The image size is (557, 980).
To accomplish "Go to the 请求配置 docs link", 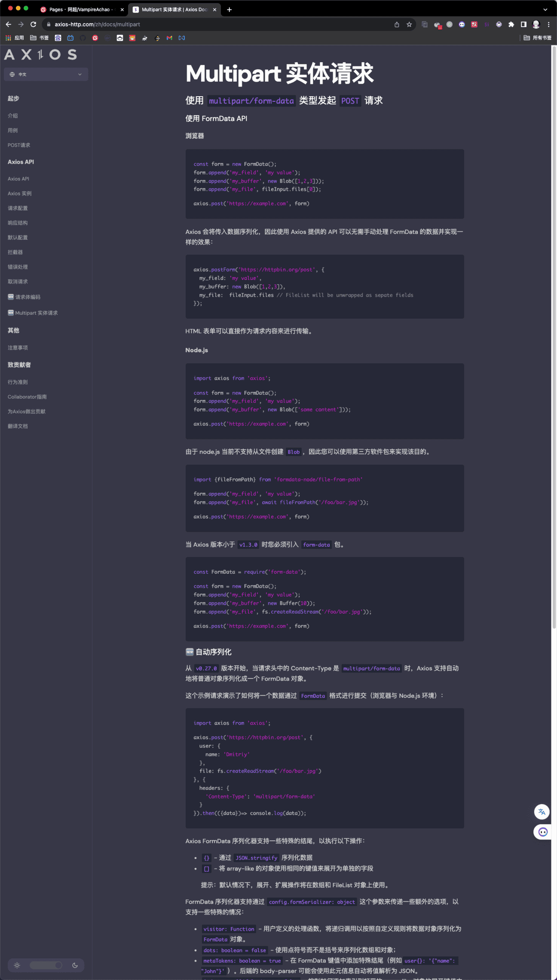I will pyautogui.click(x=18, y=208).
